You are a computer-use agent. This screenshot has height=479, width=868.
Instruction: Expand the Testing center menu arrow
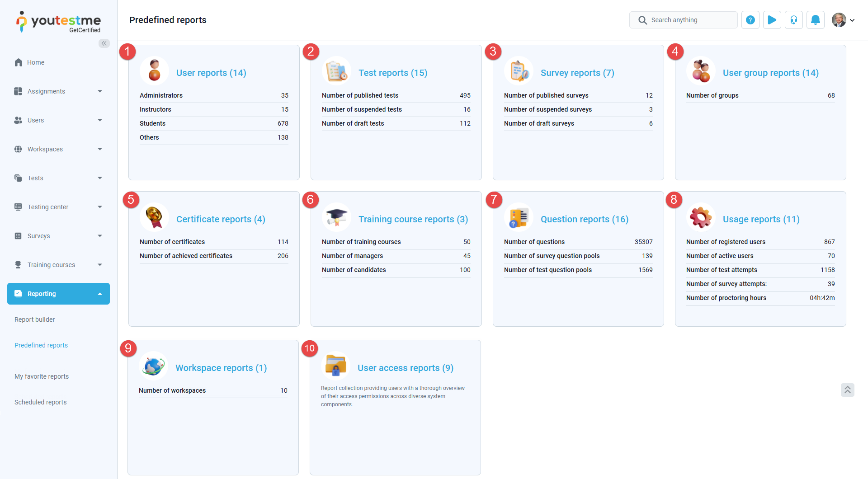(100, 207)
